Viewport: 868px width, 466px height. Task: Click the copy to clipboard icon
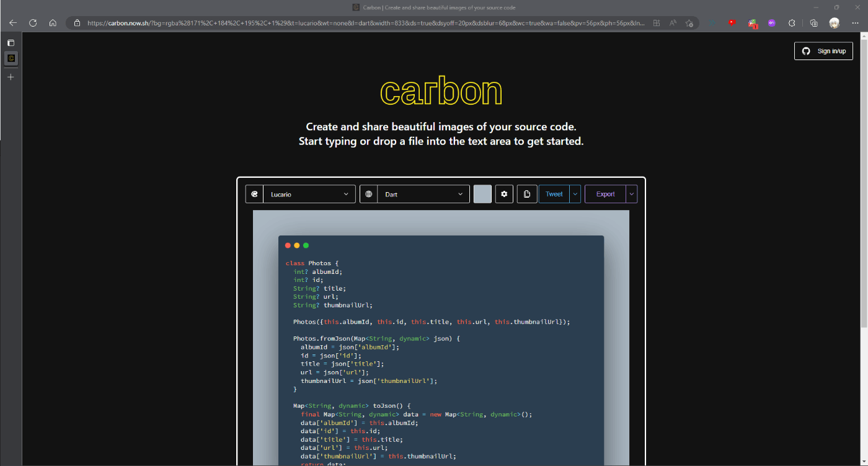point(527,194)
